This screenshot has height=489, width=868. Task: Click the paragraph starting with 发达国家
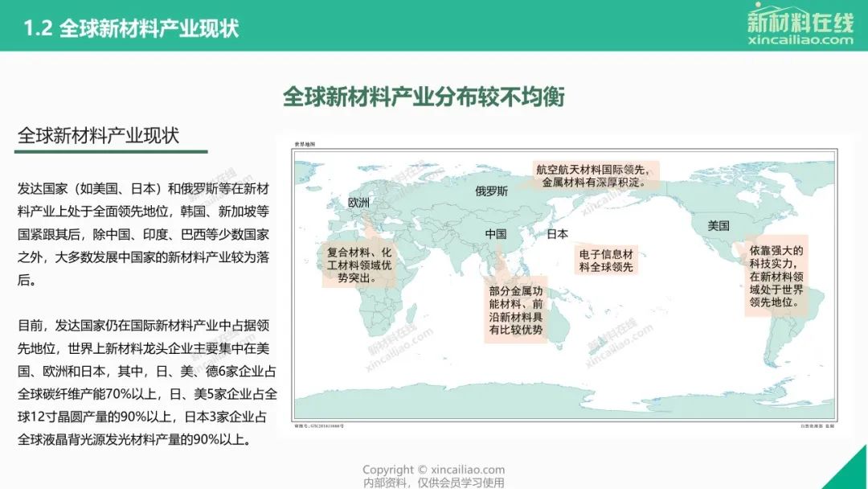tap(148, 235)
